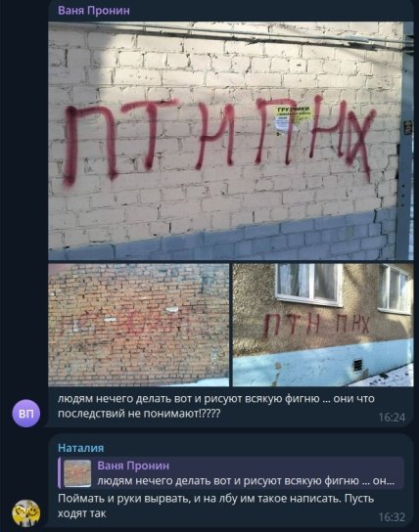The image size is (419, 532).
Task: Click the small thumbnail in the quoted reply
Action: click(x=77, y=473)
